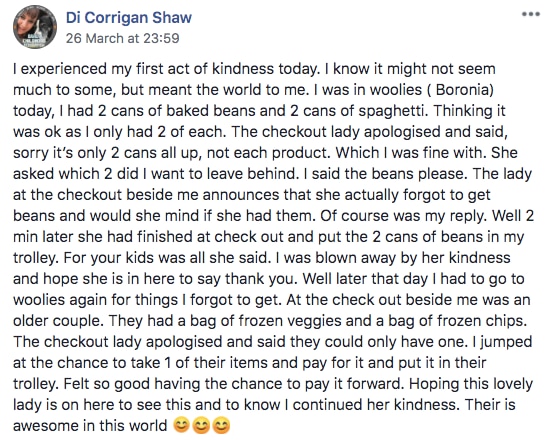This screenshot has width=549, height=440.
Task: Click the first smiling emoji
Action: click(182, 426)
